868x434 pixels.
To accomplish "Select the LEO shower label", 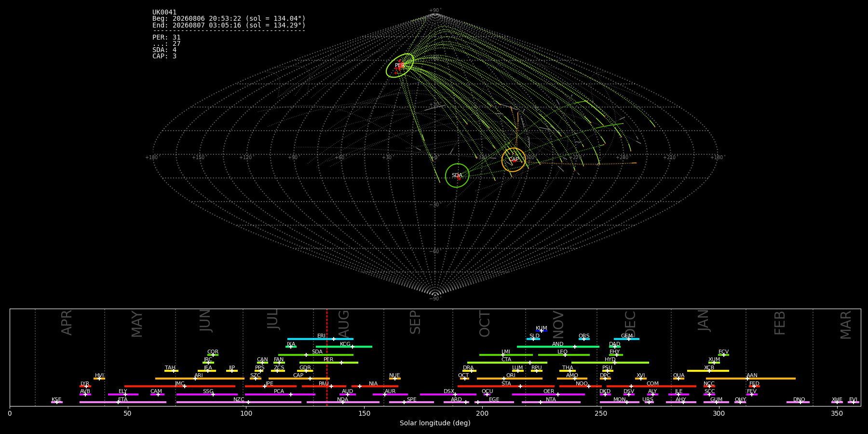I will point(563,352).
